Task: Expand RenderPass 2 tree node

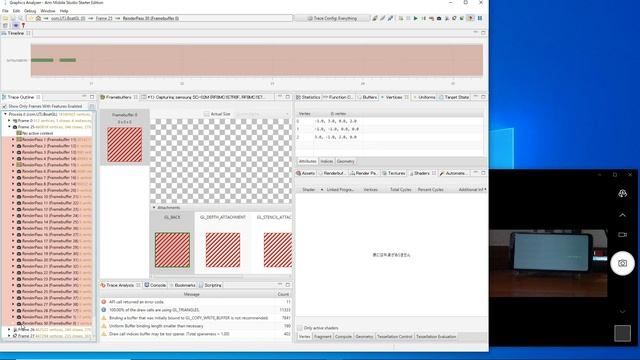Action: click(13, 146)
